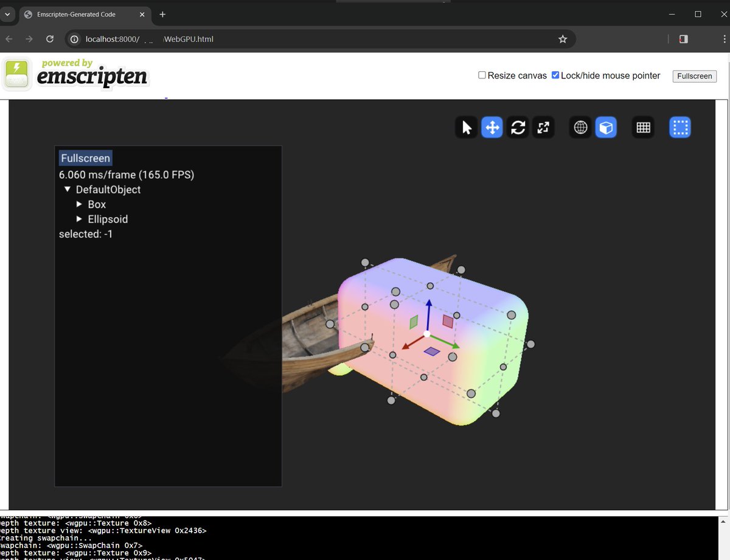Switch to the scale gizmo tool
The height and width of the screenshot is (560, 730).
pos(543,128)
